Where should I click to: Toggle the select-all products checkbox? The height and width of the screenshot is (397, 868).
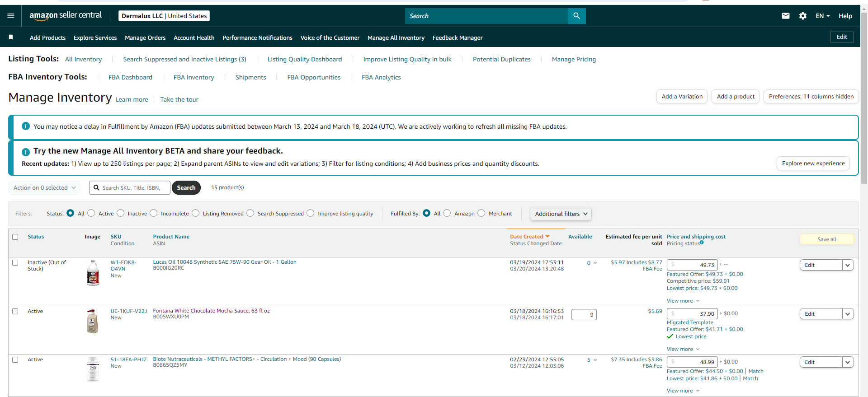15,237
